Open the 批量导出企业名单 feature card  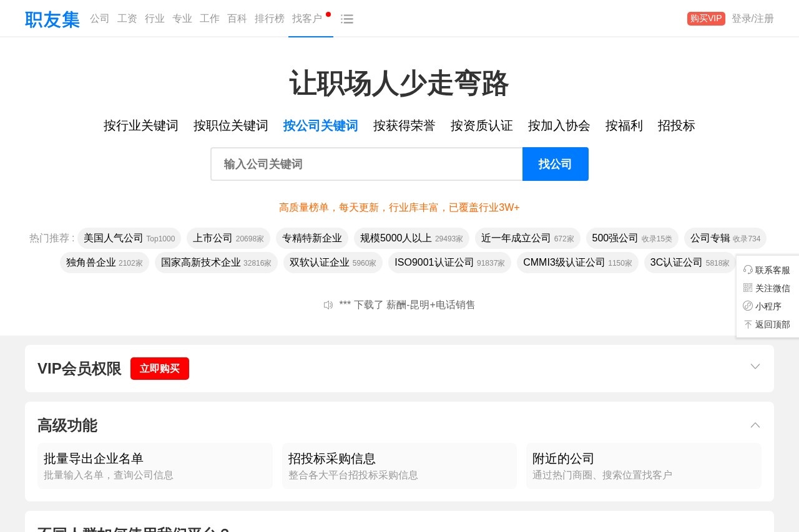[155, 466]
